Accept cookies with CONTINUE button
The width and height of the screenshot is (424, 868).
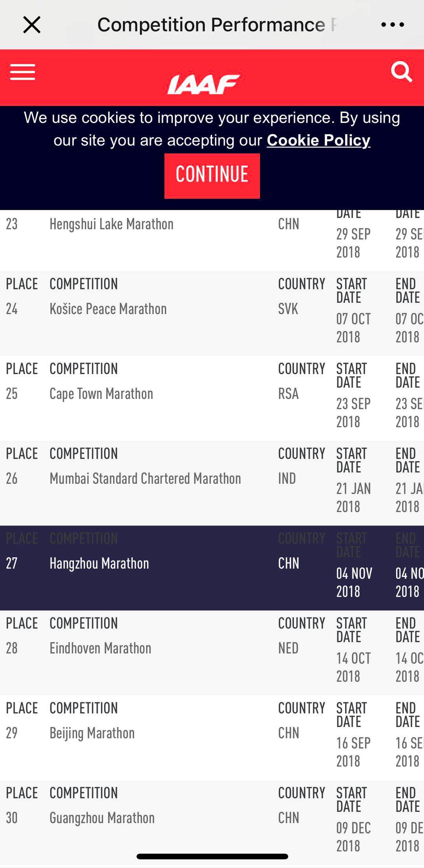tap(212, 176)
